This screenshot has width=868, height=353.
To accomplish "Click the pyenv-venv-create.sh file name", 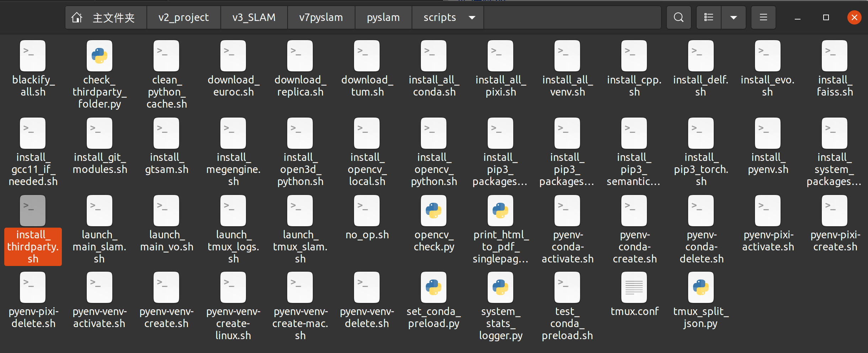I will tap(166, 317).
